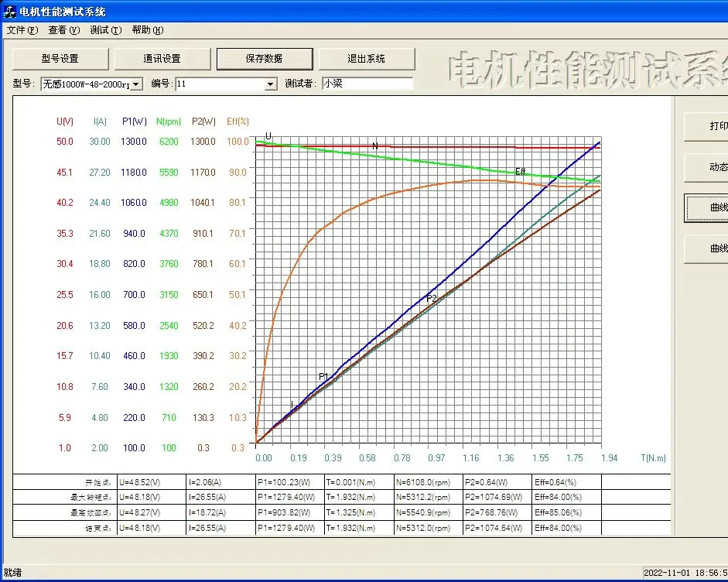Click the 1.94 value on torque axis

tap(609, 458)
